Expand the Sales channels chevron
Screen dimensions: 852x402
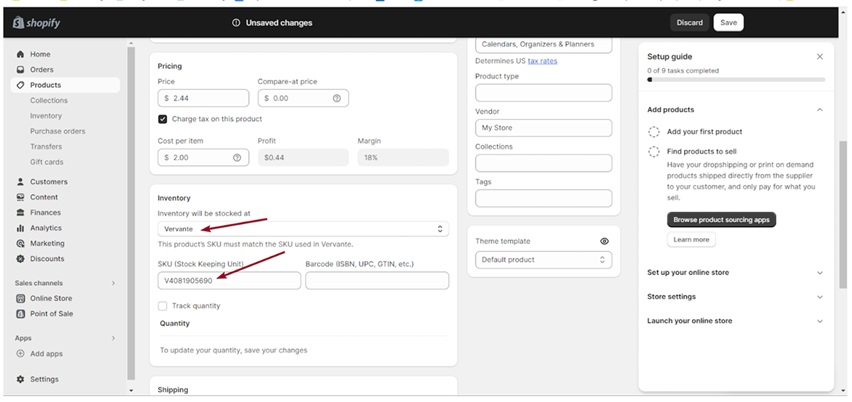tap(114, 283)
